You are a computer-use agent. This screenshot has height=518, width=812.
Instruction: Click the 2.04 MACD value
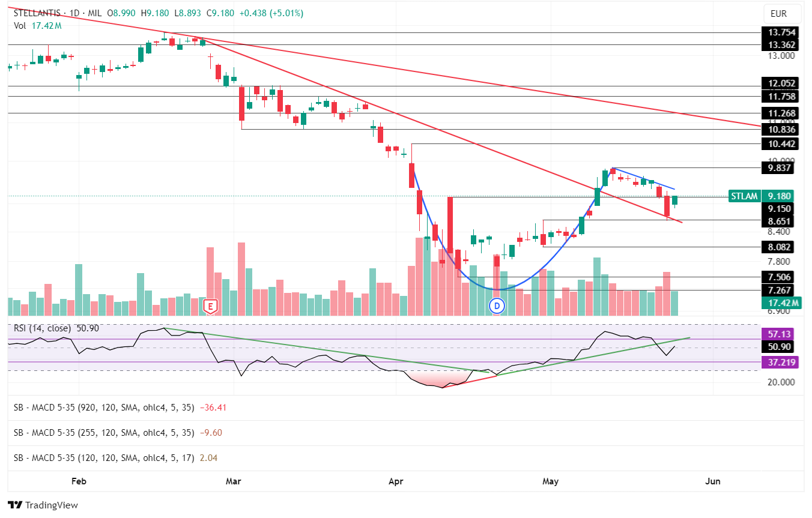tap(209, 458)
